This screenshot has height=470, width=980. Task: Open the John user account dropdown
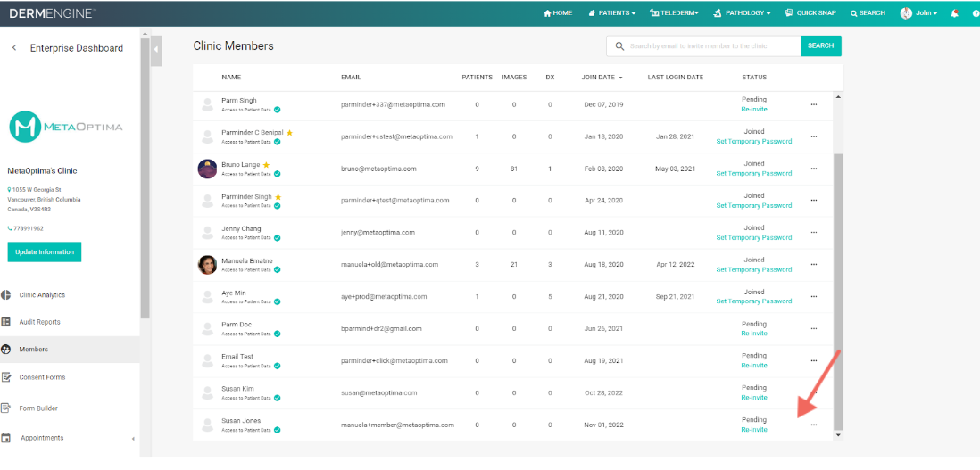[x=918, y=13]
